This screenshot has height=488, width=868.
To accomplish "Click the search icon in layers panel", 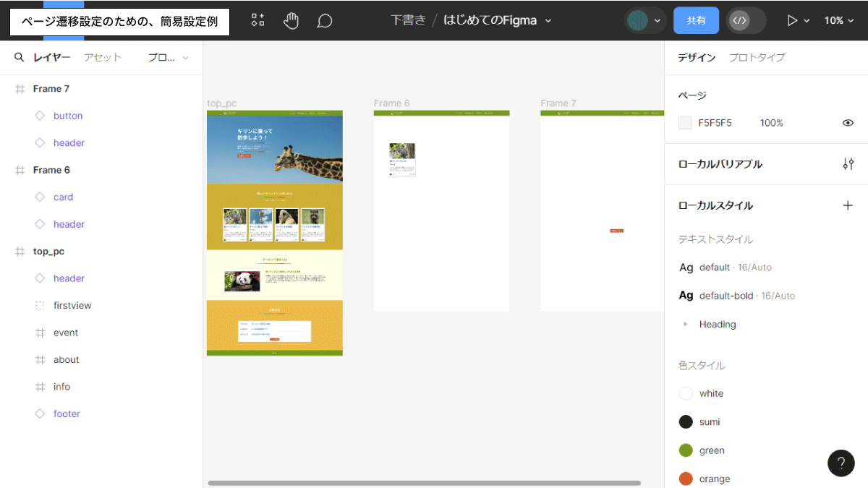I will tap(20, 57).
